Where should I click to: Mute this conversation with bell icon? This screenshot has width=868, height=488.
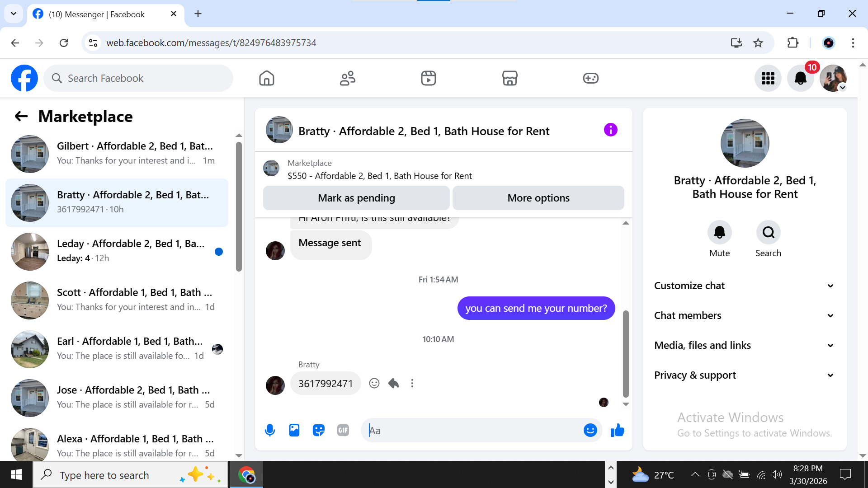pos(719,233)
